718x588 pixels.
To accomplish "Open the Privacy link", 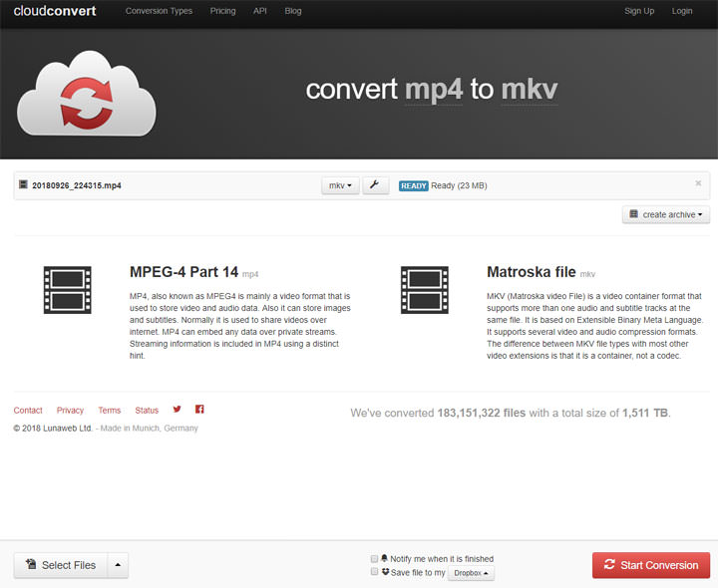I will (70, 411).
